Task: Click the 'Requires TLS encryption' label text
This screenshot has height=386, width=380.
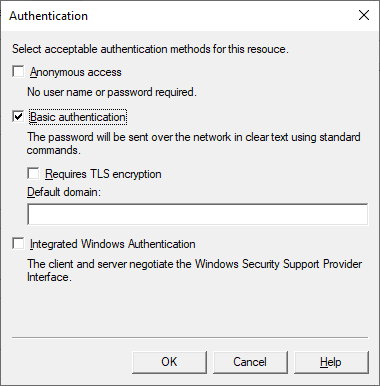Action: pyautogui.click(x=103, y=174)
